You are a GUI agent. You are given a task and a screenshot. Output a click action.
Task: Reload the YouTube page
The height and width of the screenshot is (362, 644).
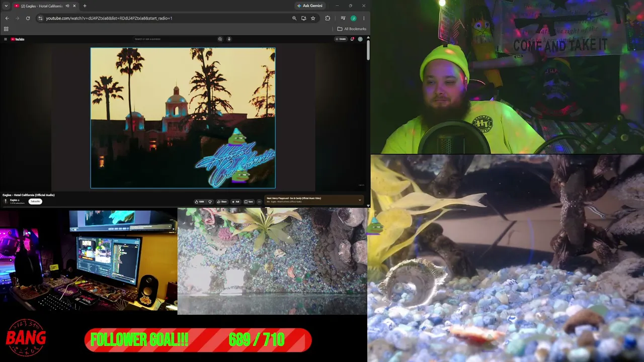point(28,18)
